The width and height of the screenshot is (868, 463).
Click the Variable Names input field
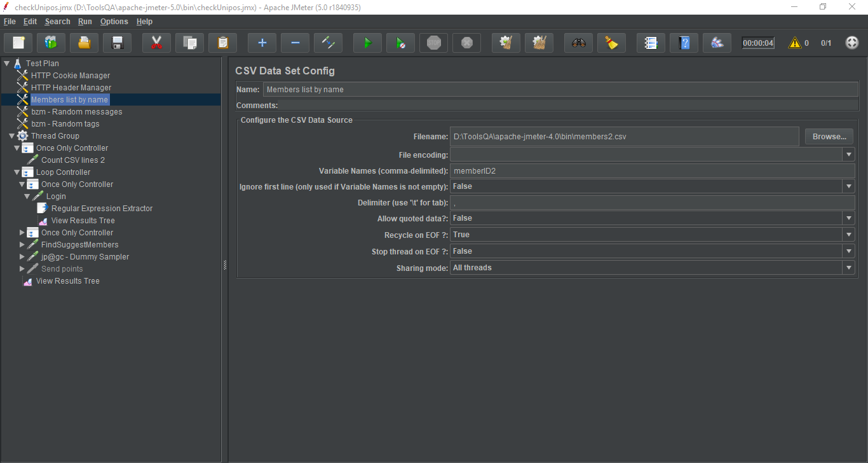(652, 170)
